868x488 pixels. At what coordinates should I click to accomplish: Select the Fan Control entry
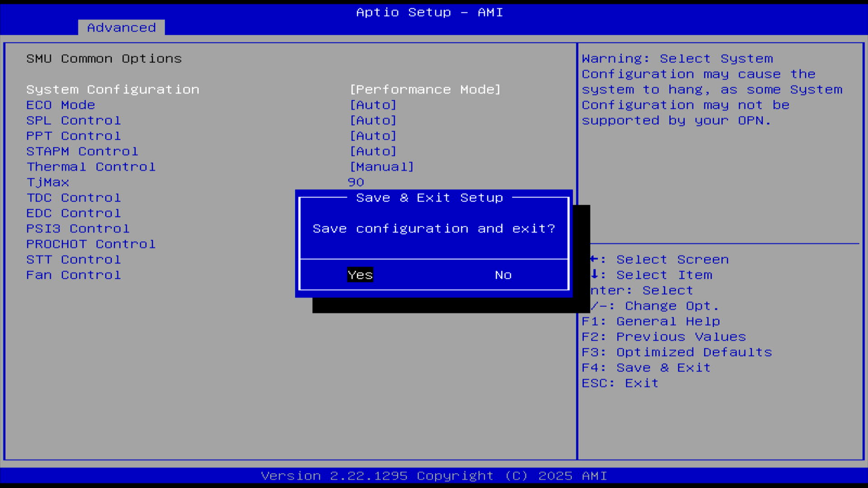[x=74, y=275]
